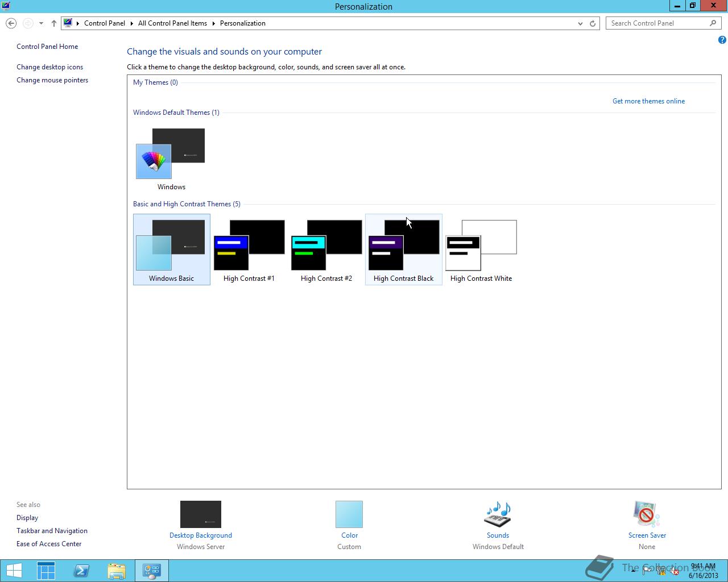Go up one level with Up arrow
This screenshot has width=728, height=582.
click(54, 23)
